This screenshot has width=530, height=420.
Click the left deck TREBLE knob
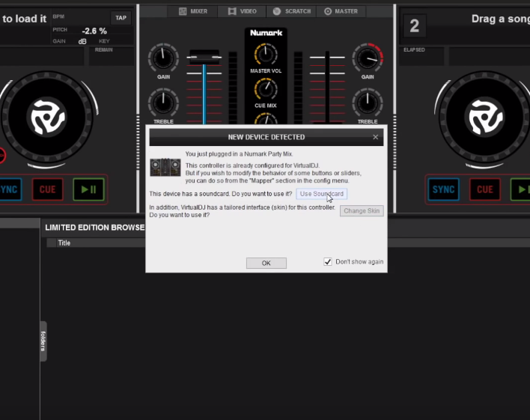point(163,103)
